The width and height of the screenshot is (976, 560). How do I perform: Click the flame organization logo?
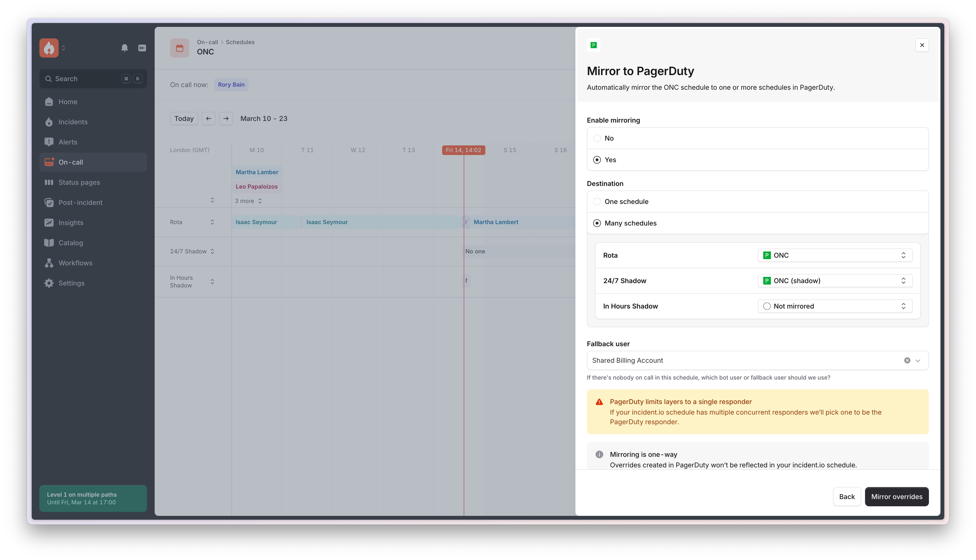[49, 48]
